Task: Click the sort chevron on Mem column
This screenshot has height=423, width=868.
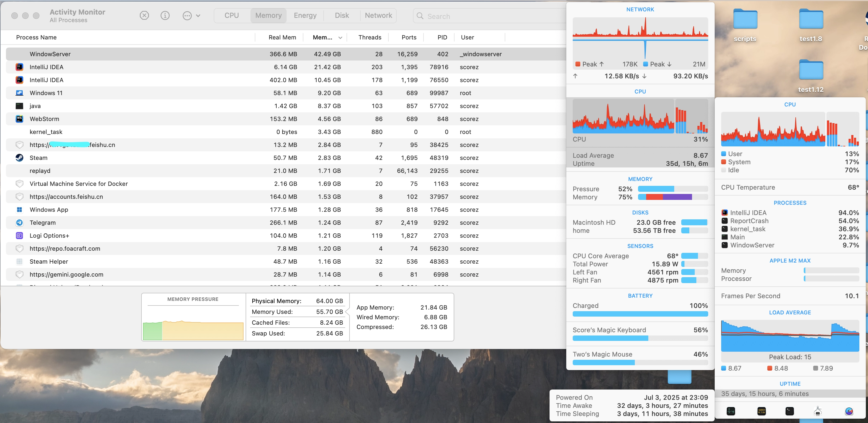Action: [340, 38]
